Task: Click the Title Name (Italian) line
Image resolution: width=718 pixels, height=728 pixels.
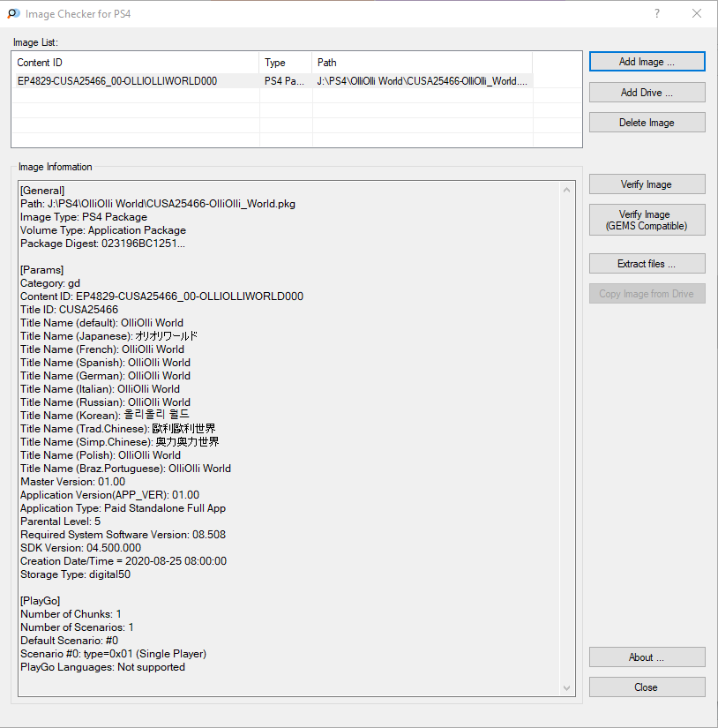Action: click(x=100, y=389)
